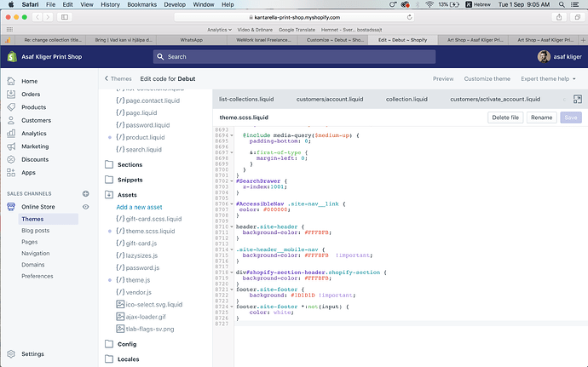Add a sales channel with plus icon
This screenshot has height=367, width=588.
coord(86,194)
